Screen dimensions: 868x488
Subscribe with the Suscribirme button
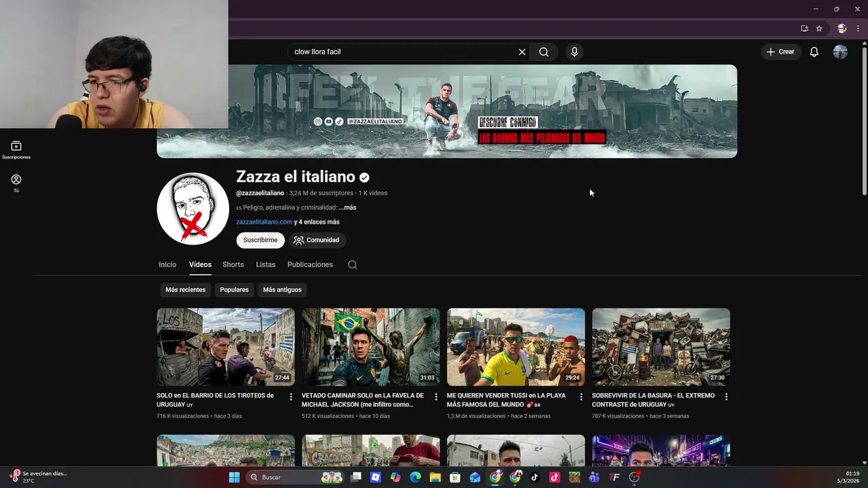[x=260, y=240]
